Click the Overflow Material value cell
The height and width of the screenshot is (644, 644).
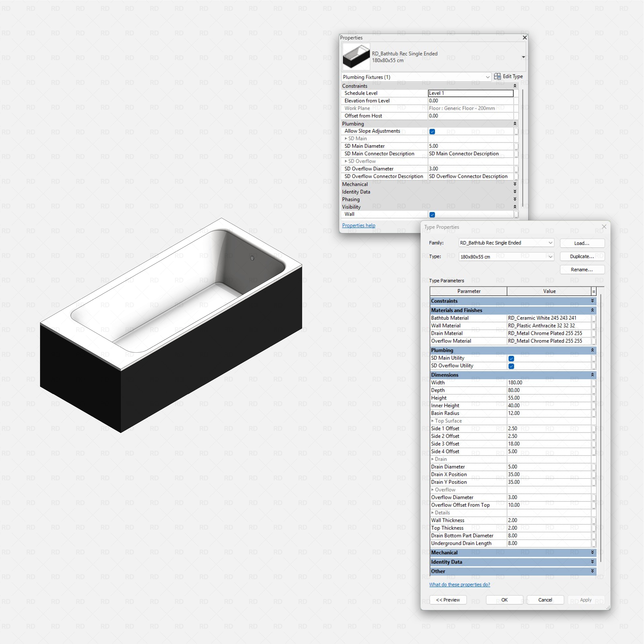click(x=549, y=341)
